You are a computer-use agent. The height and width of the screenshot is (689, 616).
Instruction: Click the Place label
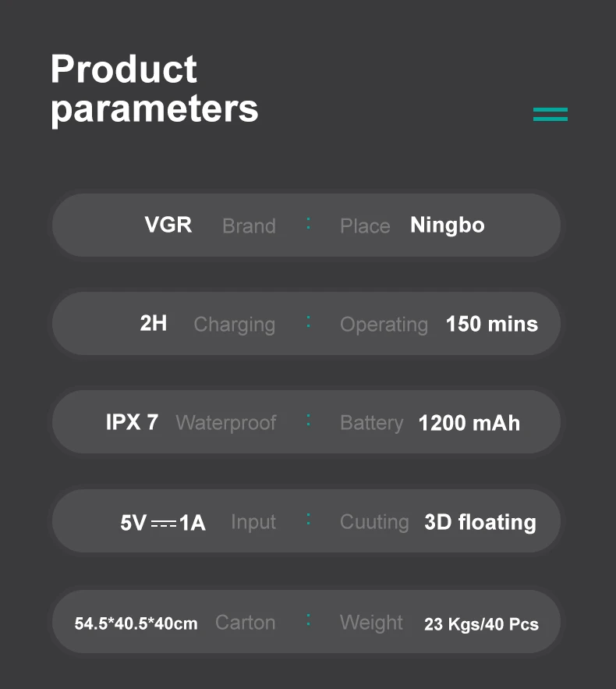click(x=364, y=226)
